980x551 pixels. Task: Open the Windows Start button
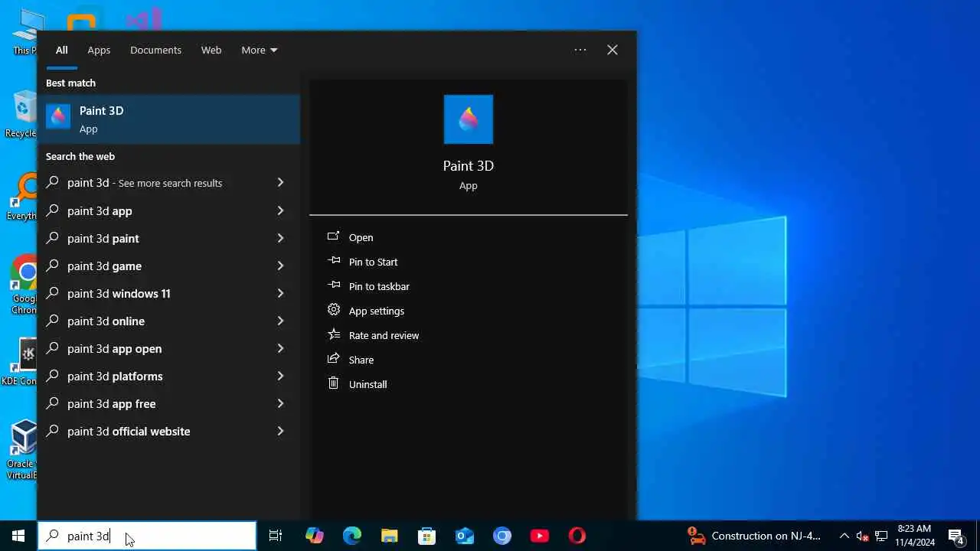point(18,536)
